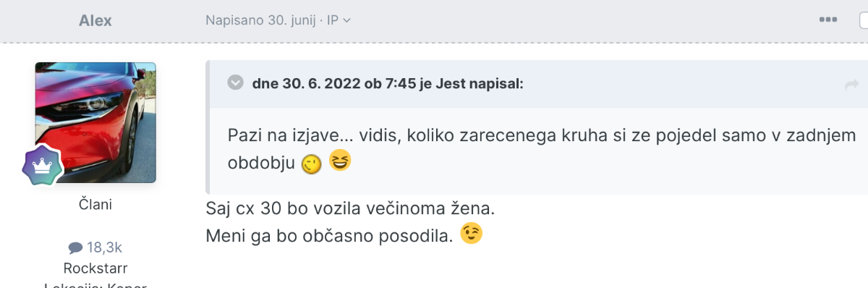Collapse the quote with the chevron icon
This screenshot has height=288, width=868.
point(235,82)
